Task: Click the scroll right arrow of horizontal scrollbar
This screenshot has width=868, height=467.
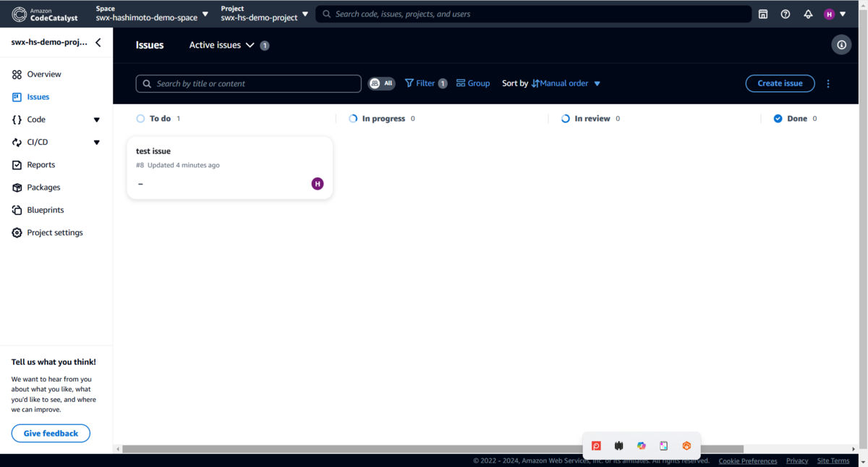Action: click(x=854, y=449)
